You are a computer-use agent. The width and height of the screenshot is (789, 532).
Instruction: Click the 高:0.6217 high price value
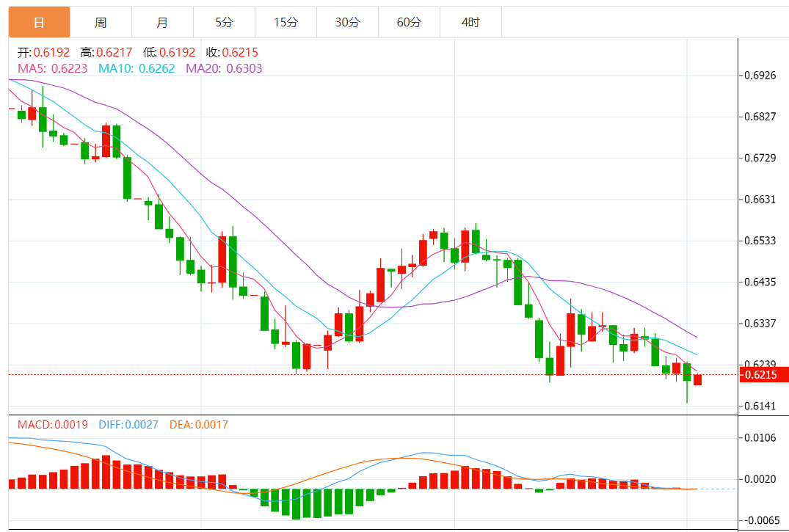(x=106, y=52)
